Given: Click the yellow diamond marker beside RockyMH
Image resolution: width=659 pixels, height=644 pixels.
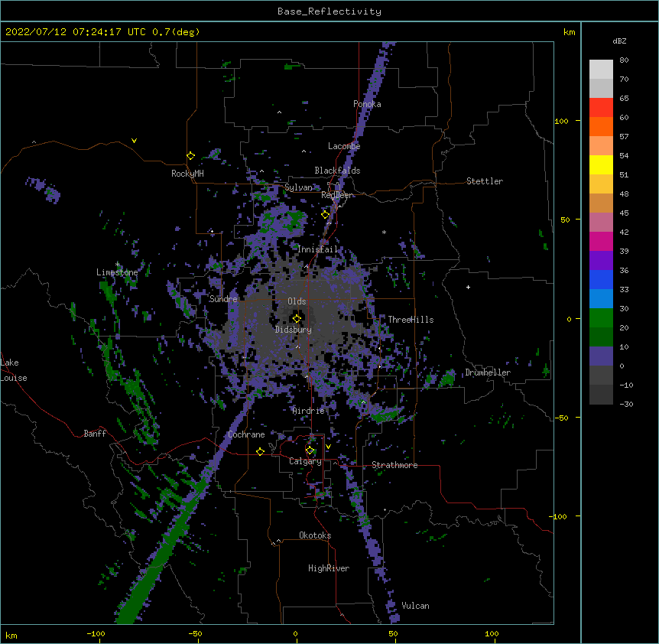Looking at the screenshot, I should click(190, 156).
